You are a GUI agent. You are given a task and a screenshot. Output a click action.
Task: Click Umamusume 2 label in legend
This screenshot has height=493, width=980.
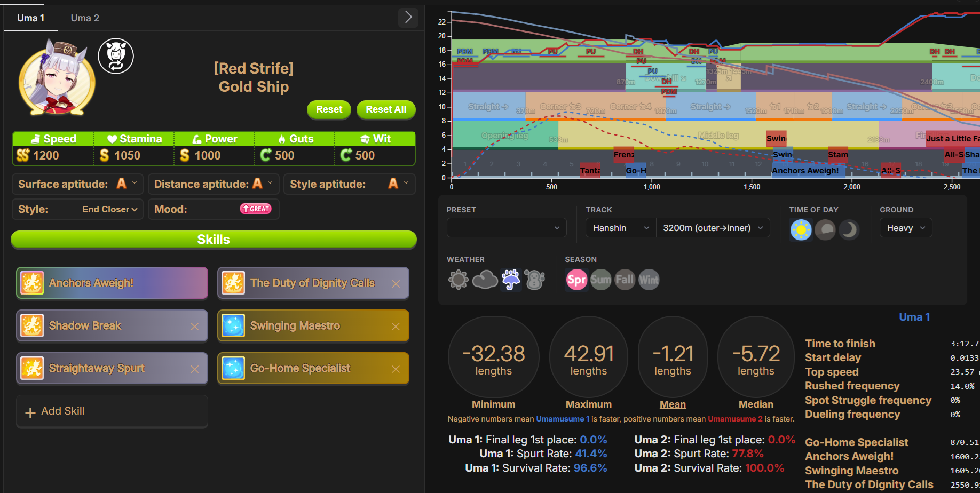[735, 419]
